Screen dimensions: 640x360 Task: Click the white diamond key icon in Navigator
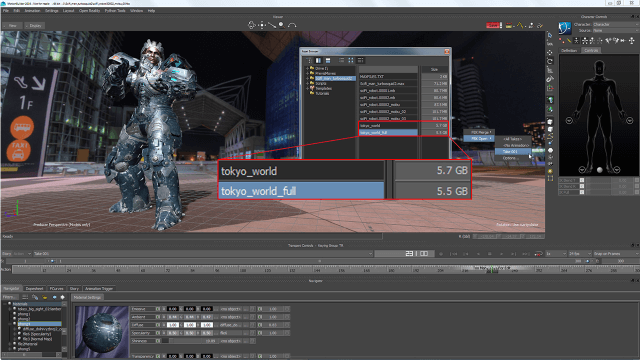click(62, 297)
